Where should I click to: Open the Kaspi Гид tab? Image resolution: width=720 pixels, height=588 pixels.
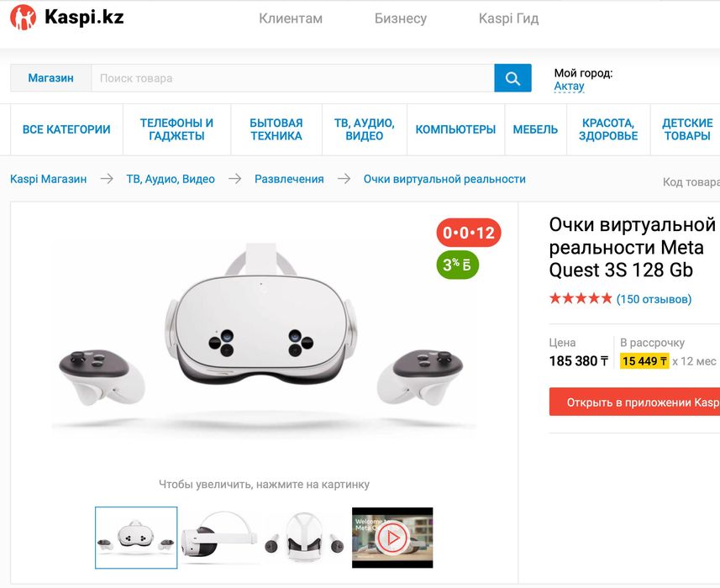[x=508, y=18]
